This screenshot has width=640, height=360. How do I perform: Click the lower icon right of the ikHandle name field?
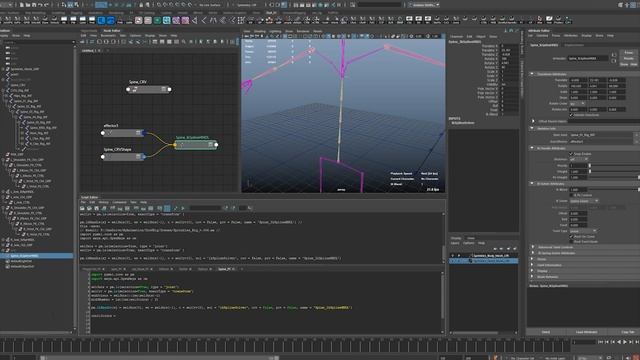[614, 61]
